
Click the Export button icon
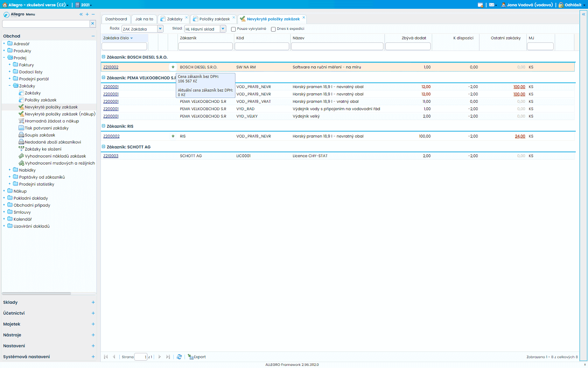191,357
